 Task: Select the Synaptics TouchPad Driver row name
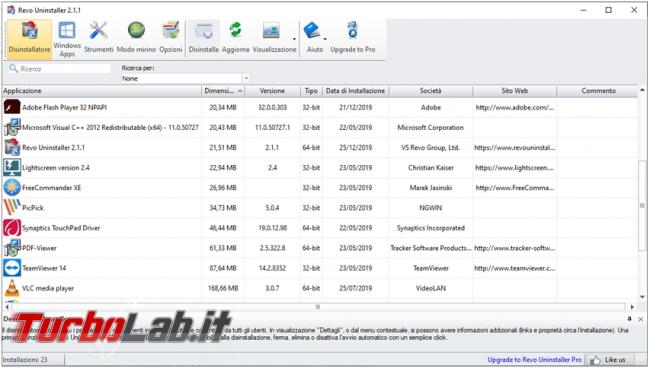pos(61,228)
